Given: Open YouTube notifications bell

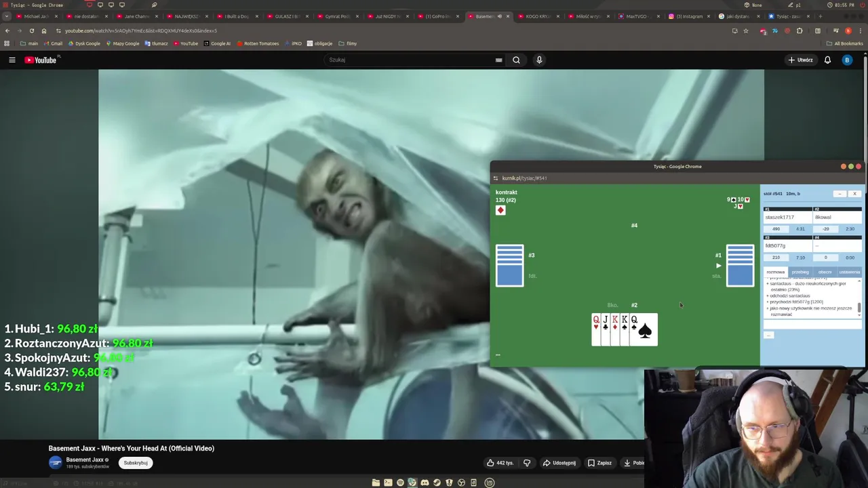Looking at the screenshot, I should pos(827,60).
